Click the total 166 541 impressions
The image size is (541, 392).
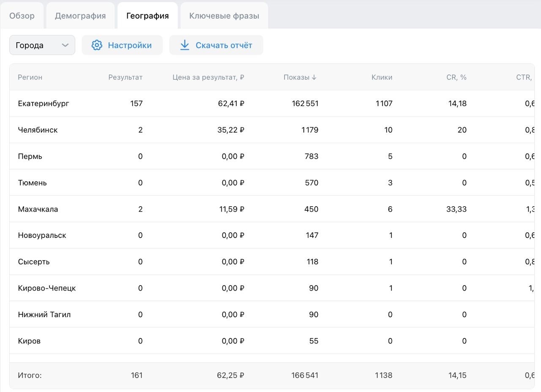pos(305,375)
